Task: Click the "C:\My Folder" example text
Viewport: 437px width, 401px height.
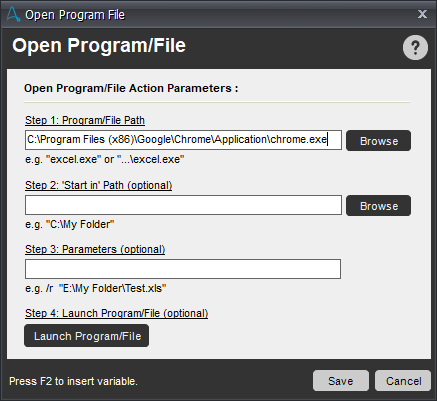Action: (70, 224)
